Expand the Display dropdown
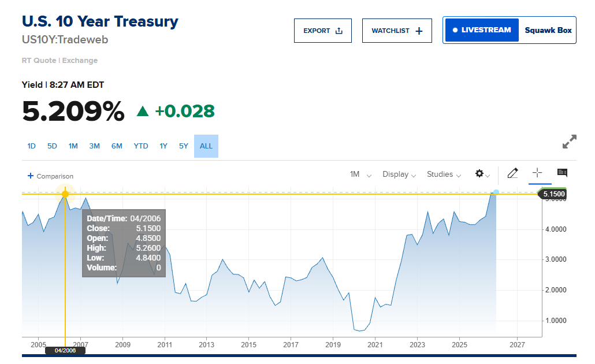This screenshot has width=595, height=364. (x=399, y=174)
